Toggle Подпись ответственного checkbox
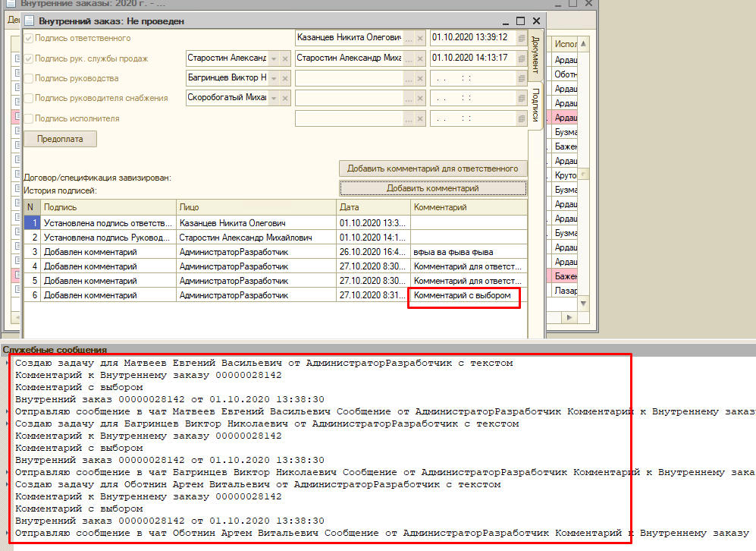756x551 pixels. click(x=29, y=38)
